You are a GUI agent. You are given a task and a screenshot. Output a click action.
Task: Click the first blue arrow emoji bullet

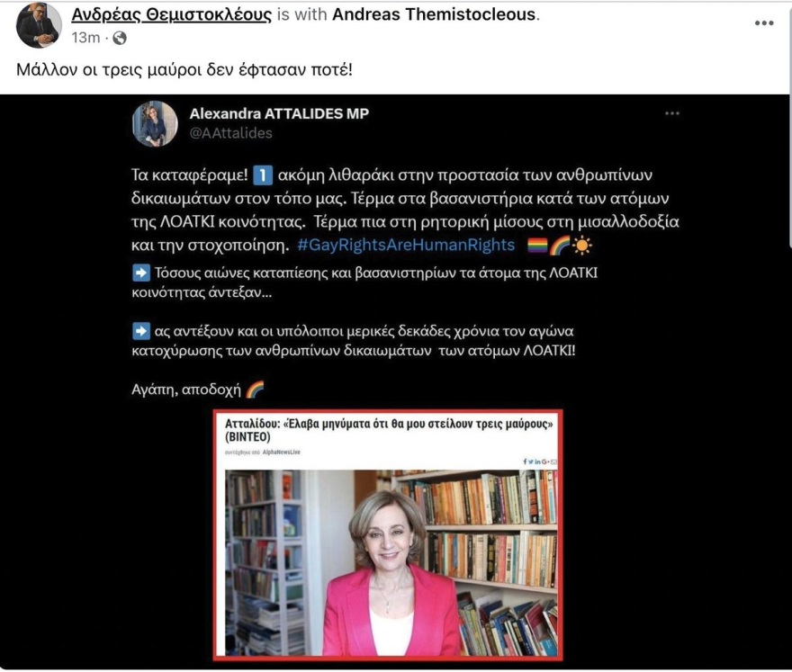click(141, 273)
